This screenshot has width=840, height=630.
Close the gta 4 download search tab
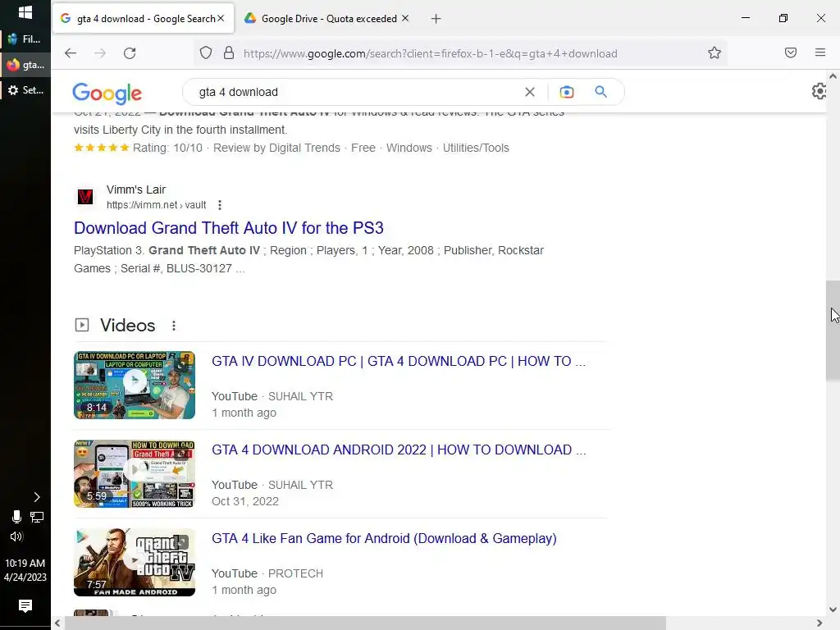(x=221, y=18)
